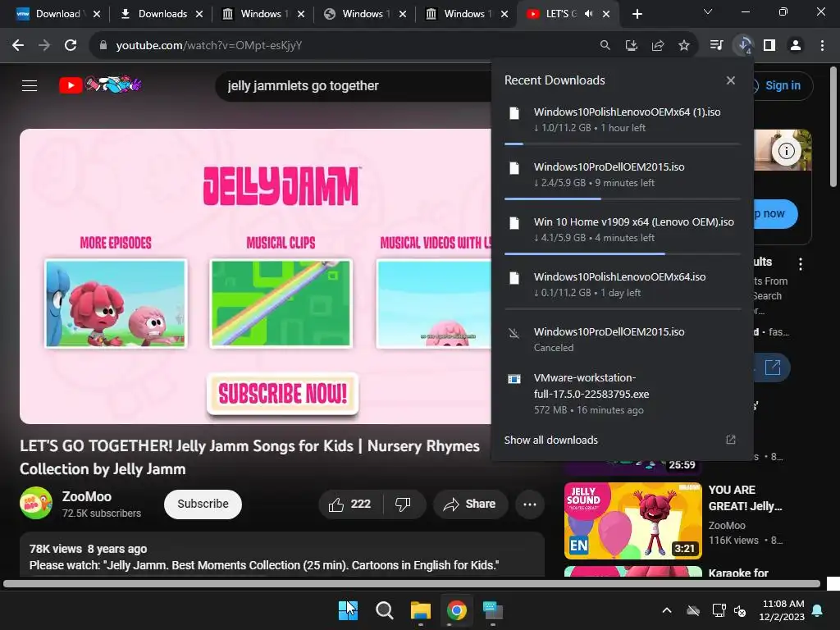Bookmark this page with the star icon
This screenshot has height=630, width=840.
(x=683, y=46)
